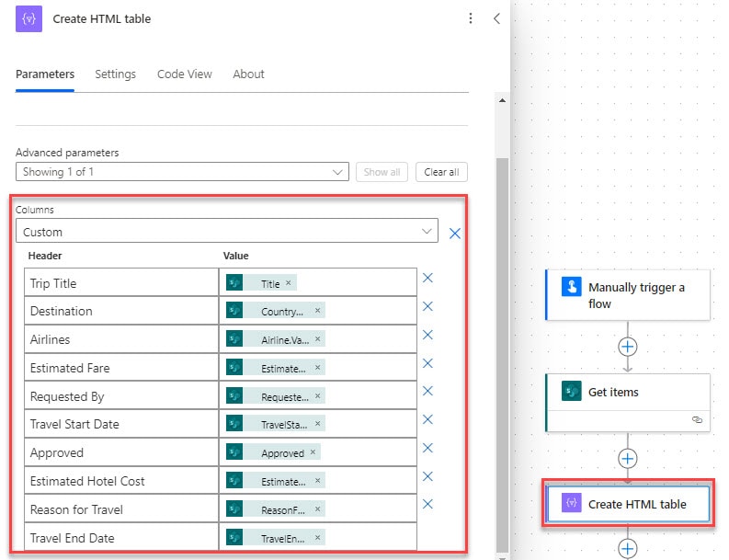Add a step after Create HTML table
The height and width of the screenshot is (560, 729).
628,549
